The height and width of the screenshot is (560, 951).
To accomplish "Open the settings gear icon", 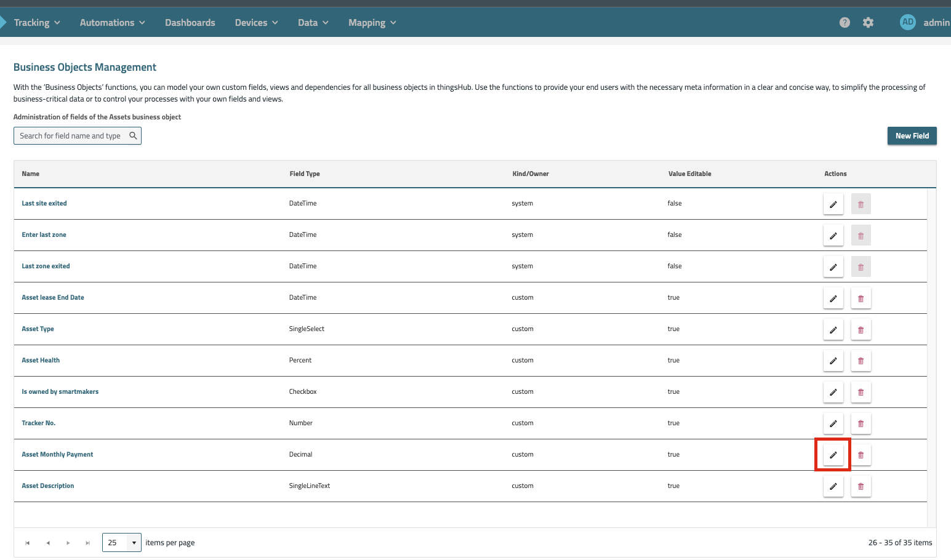I will (x=868, y=23).
